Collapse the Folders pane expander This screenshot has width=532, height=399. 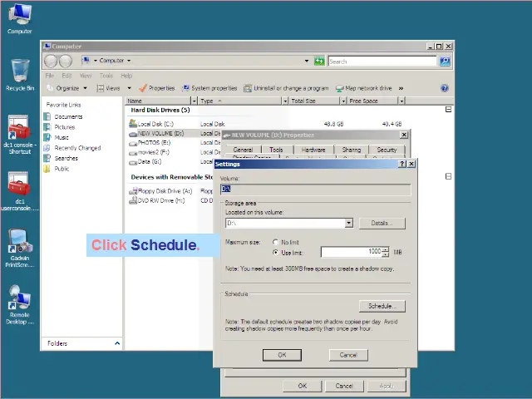coord(117,343)
